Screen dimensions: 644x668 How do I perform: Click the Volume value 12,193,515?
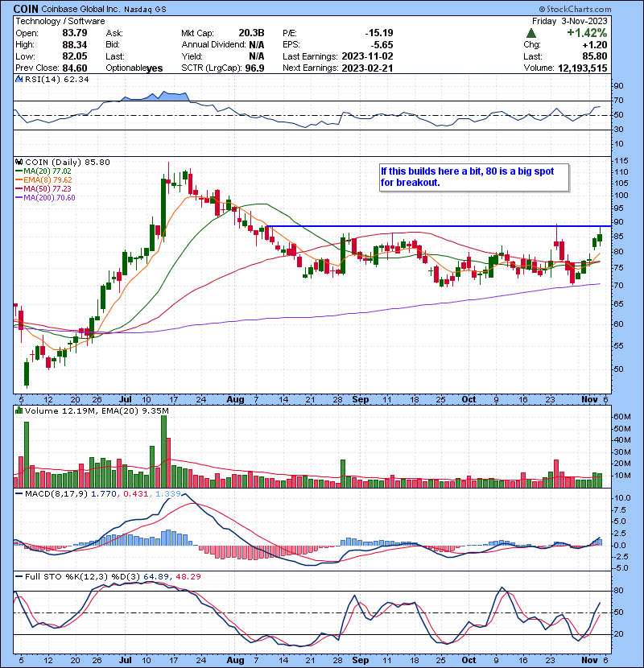pyautogui.click(x=582, y=68)
